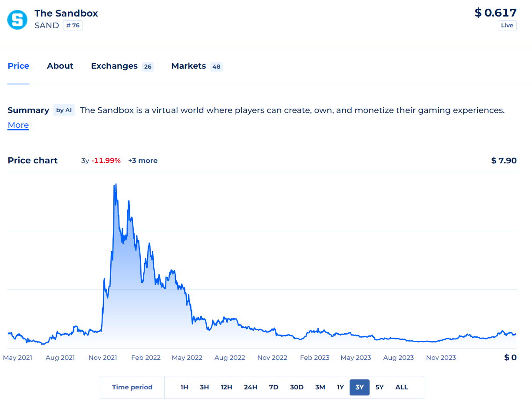532x402 pixels.
Task: Select the 5Y time period
Action: 380,387
